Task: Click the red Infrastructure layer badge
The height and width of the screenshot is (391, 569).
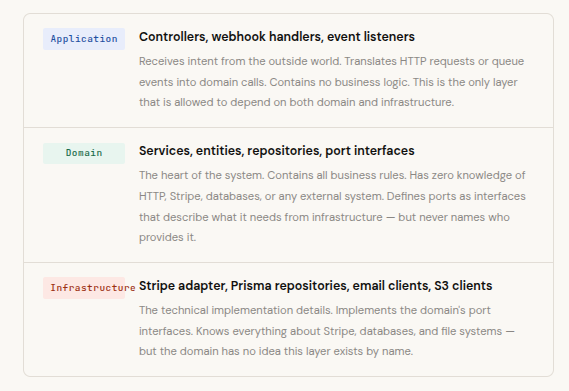Action: click(x=84, y=288)
